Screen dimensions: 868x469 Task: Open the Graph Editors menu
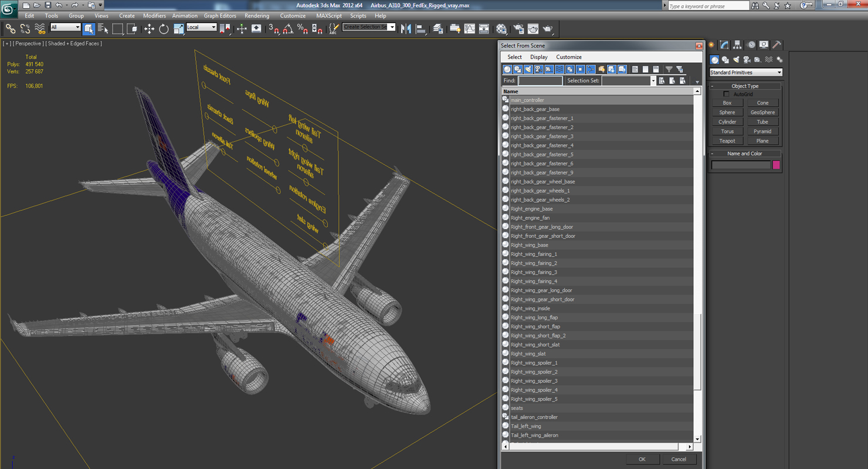pos(220,16)
